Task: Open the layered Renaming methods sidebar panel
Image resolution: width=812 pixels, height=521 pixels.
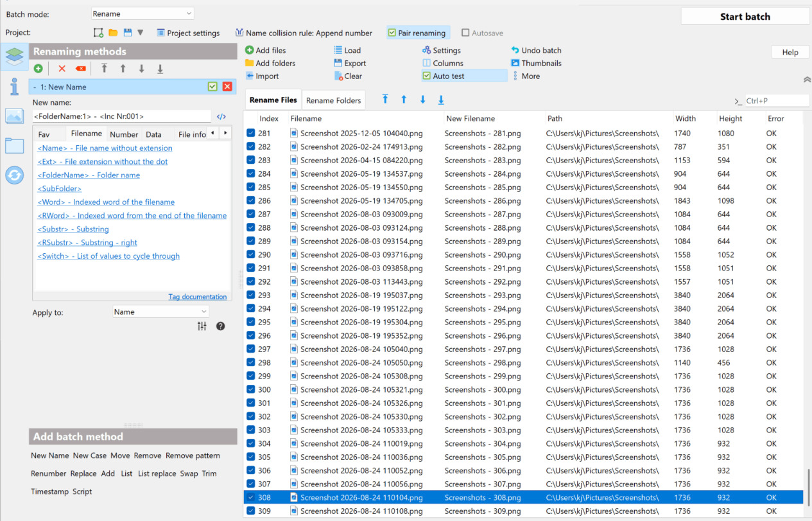Action: (14, 57)
